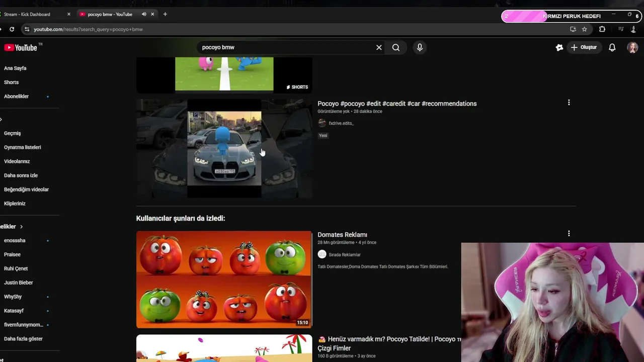Viewport: 644px width, 362px height.
Task: Open the fivemfunnymom... subscription channel
Action: tap(23, 325)
